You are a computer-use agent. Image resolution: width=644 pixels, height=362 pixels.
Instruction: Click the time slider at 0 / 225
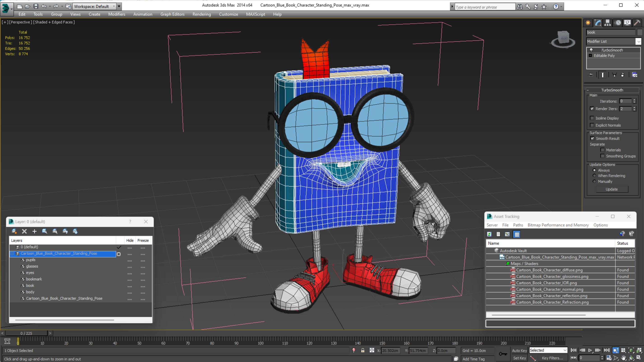26,333
